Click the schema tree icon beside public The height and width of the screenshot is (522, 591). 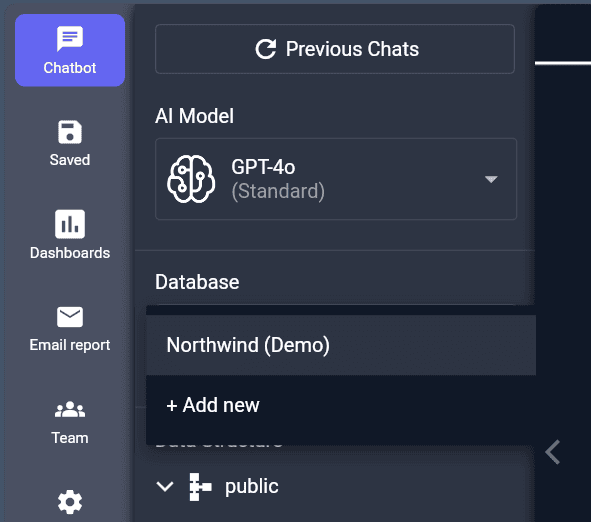coord(200,487)
